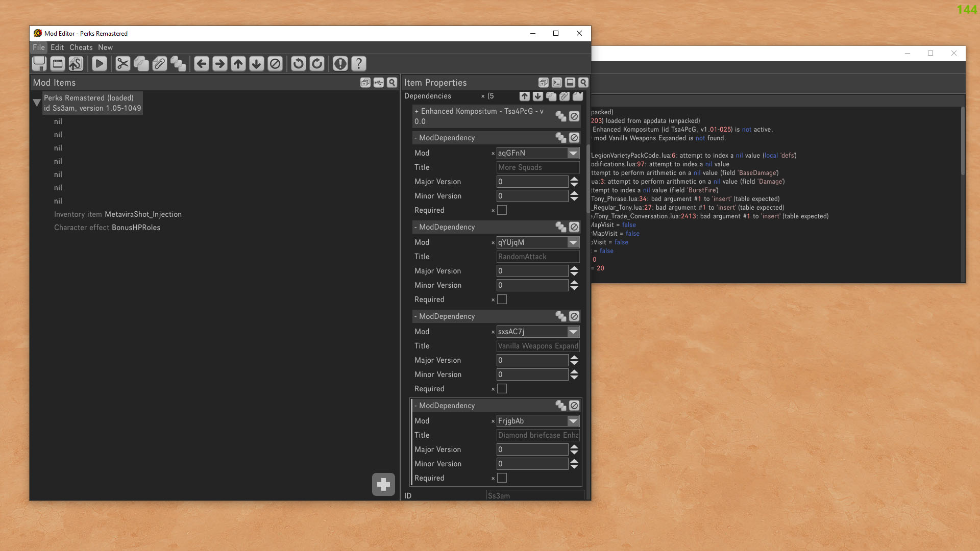Open the Item Properties console icon
980x551 pixels.
tap(557, 83)
